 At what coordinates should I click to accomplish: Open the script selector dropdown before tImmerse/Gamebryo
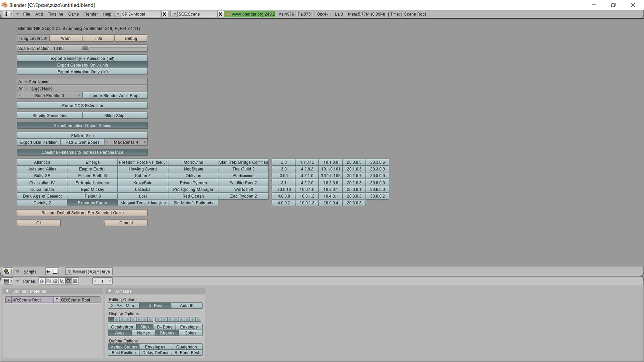(69, 271)
